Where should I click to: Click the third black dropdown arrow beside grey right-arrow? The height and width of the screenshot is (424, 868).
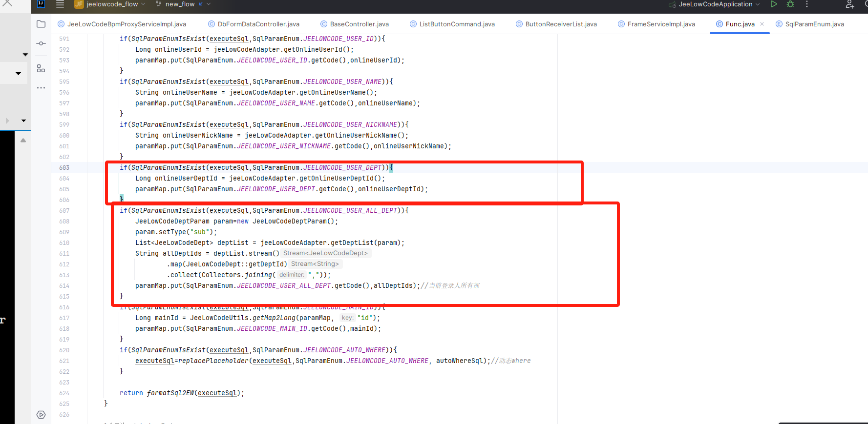(23, 121)
